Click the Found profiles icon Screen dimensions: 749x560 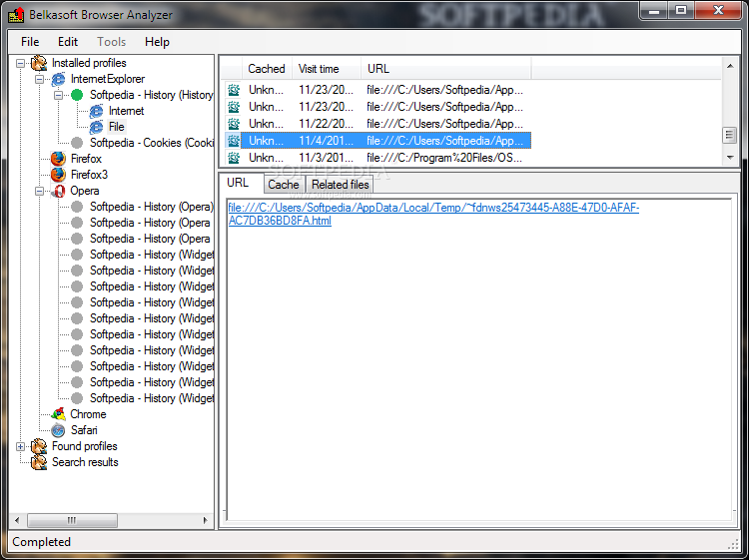point(39,446)
